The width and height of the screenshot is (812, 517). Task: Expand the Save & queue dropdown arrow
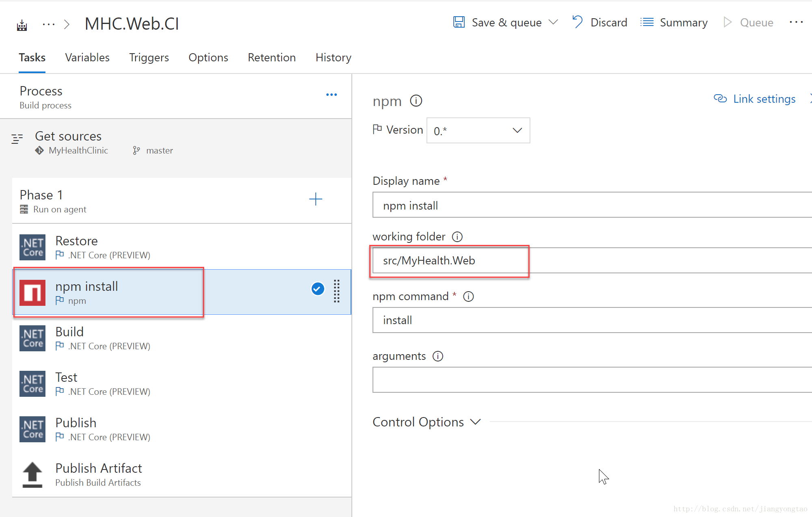tap(554, 22)
